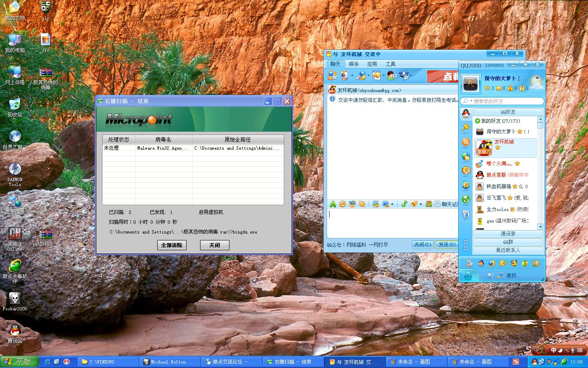Open the smiley emoticon picker
The width and height of the screenshot is (588, 368).
point(343,204)
